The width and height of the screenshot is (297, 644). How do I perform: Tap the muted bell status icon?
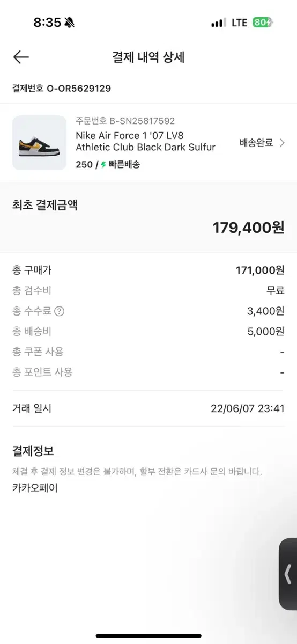pyautogui.click(x=70, y=23)
